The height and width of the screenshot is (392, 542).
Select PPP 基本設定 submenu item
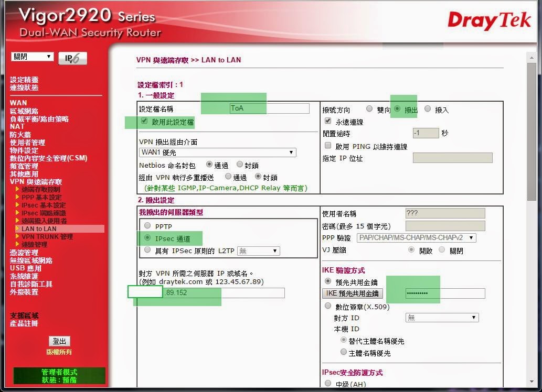pyautogui.click(x=41, y=197)
